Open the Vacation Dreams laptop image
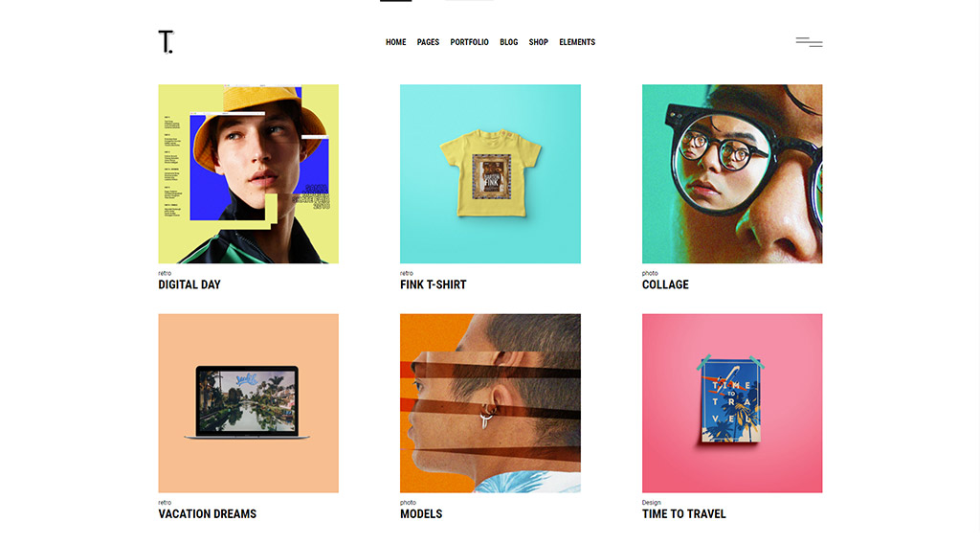Image resolution: width=980 pixels, height=544 pixels. click(x=248, y=403)
